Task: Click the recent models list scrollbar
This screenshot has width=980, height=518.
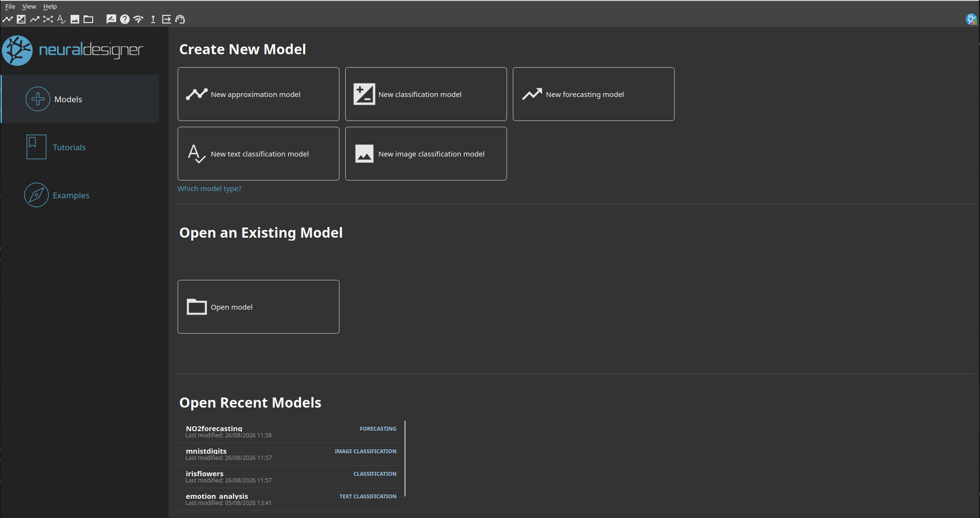Action: pyautogui.click(x=405, y=458)
